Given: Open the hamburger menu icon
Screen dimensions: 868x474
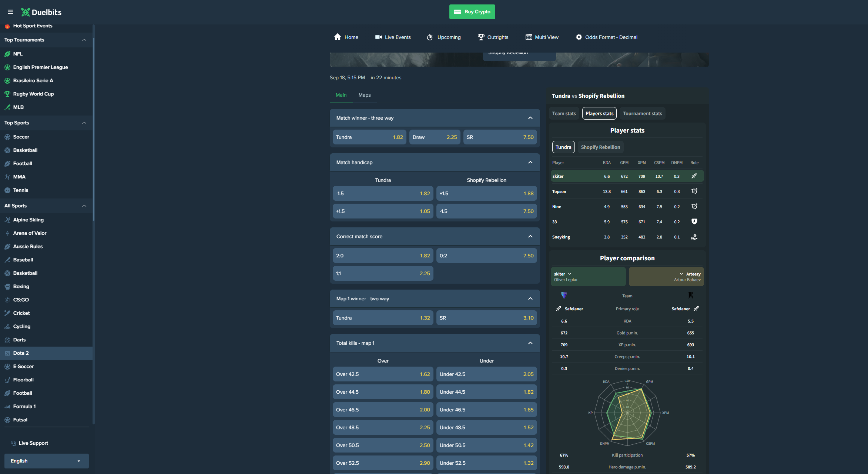Looking at the screenshot, I should point(10,12).
